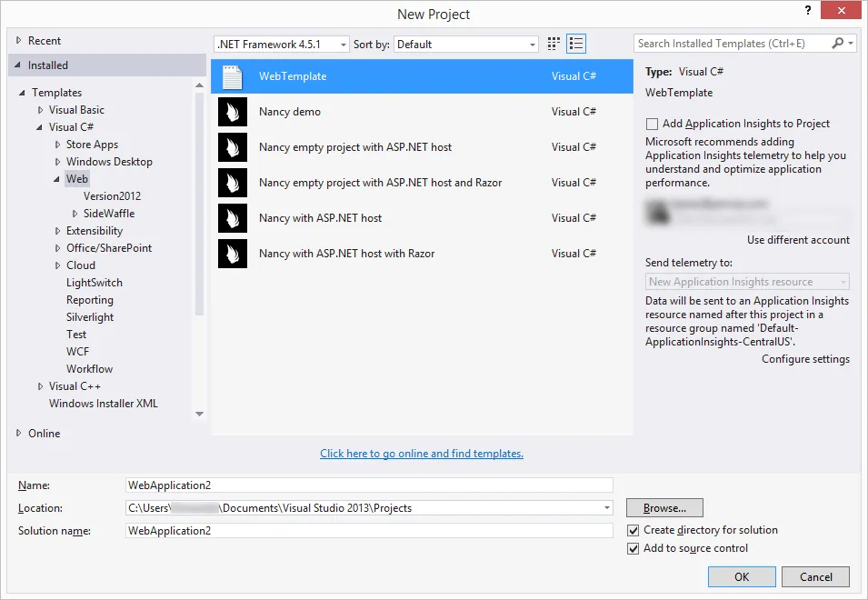Click the template tree scroll-down arrow

pos(199,414)
